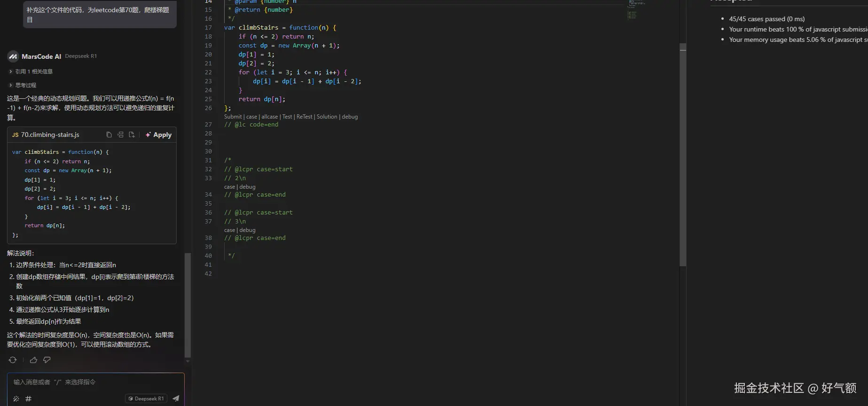Send the chat message with paper plane

pos(176,398)
